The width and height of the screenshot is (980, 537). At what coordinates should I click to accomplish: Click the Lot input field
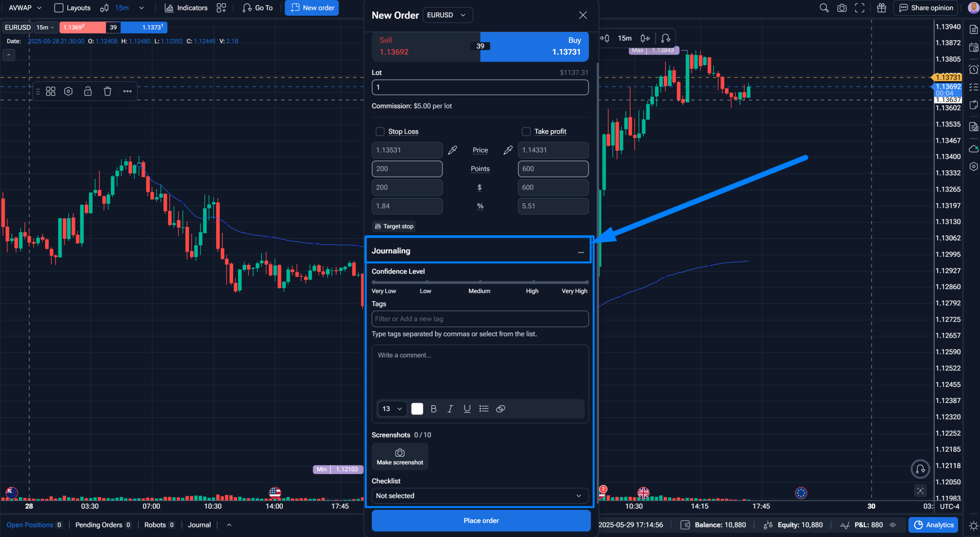480,87
